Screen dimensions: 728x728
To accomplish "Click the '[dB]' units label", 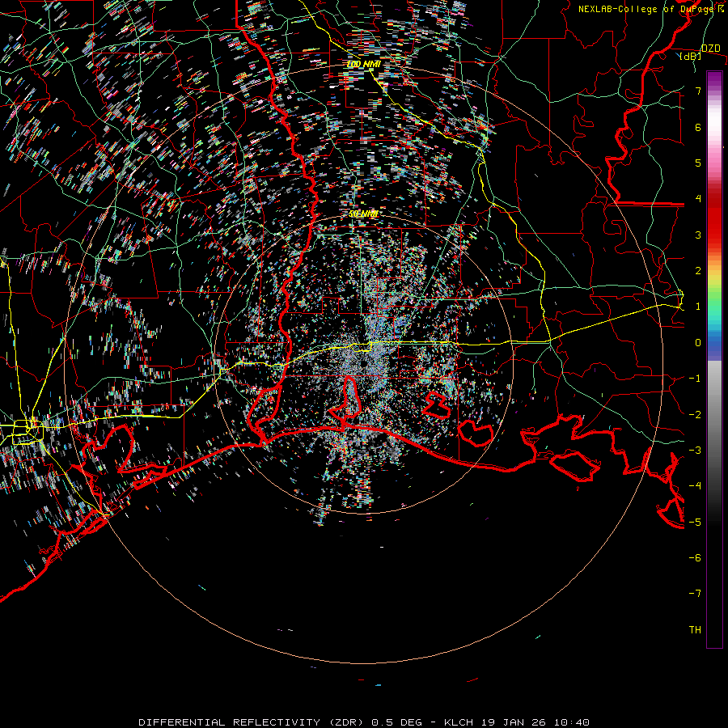I will click(691, 56).
